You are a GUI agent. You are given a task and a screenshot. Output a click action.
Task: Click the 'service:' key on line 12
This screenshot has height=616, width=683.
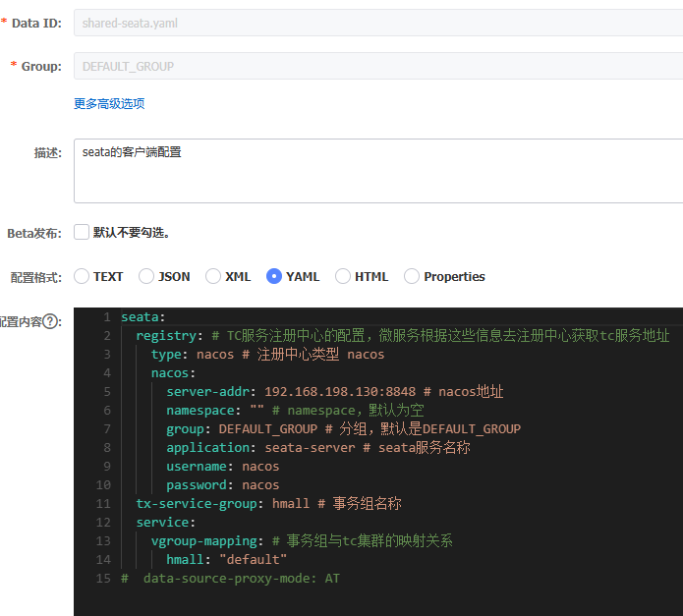pos(165,523)
